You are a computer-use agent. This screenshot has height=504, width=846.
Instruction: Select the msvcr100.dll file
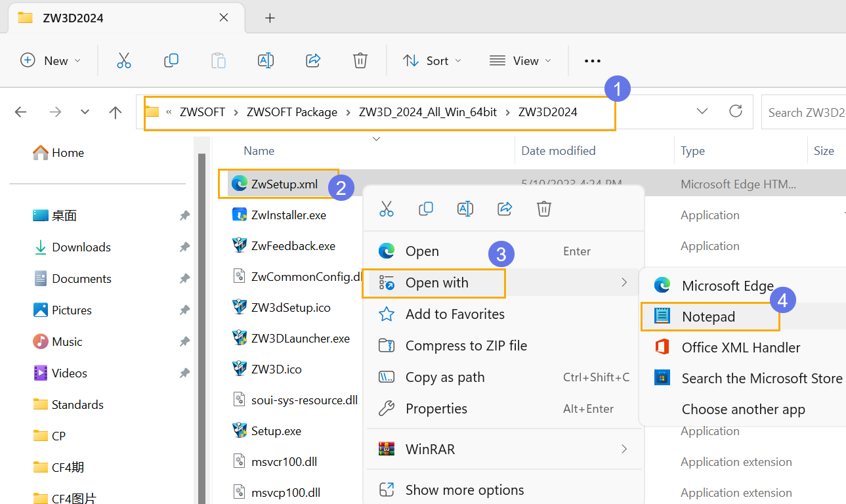(284, 462)
